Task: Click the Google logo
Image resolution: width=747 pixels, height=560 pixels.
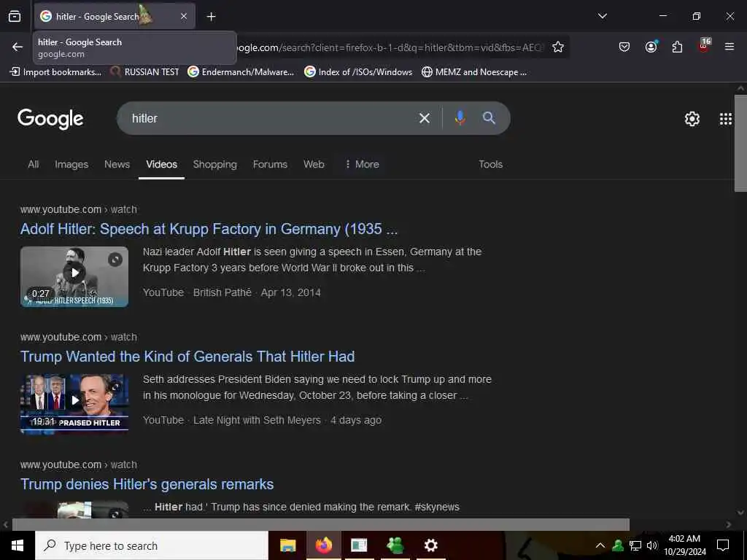Action: pyautogui.click(x=50, y=119)
